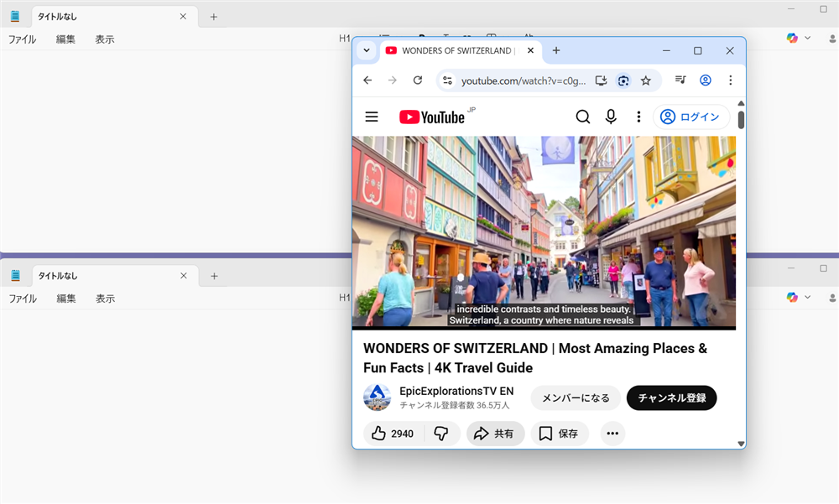Start voice search with the microphone icon
This screenshot has width=839, height=504.
click(611, 117)
